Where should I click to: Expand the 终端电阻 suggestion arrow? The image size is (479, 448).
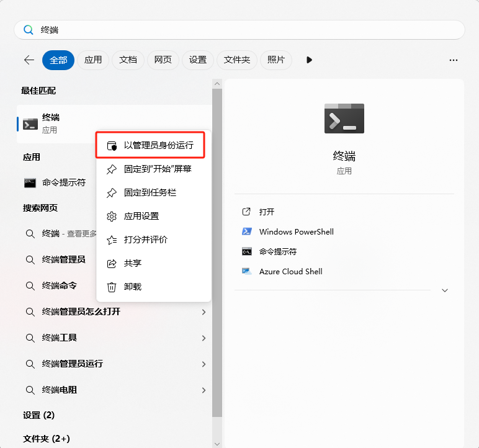(204, 390)
